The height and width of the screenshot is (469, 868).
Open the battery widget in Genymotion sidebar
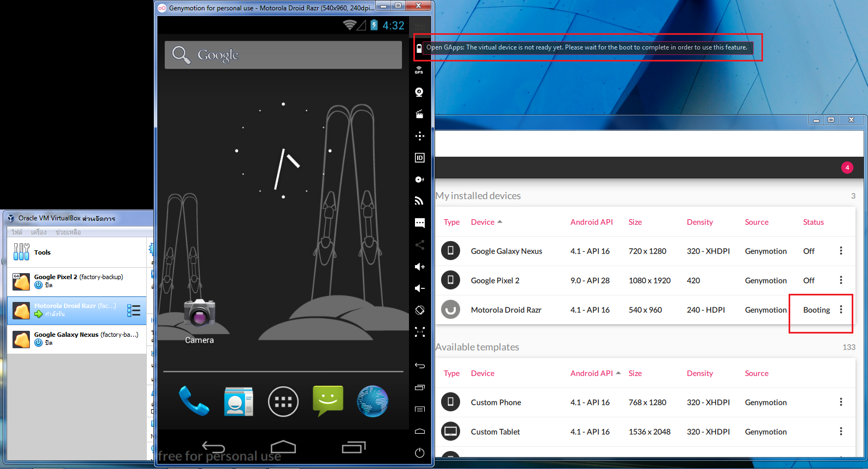[x=419, y=48]
